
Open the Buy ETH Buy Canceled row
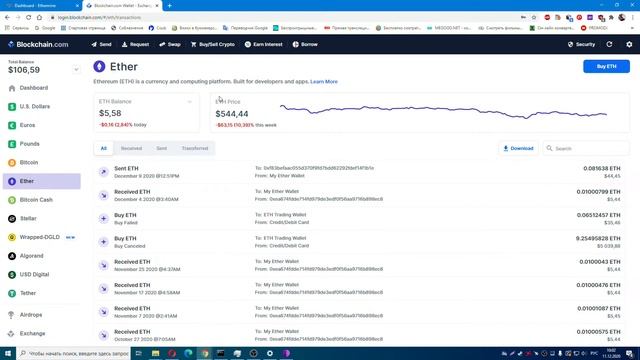[x=361, y=242]
